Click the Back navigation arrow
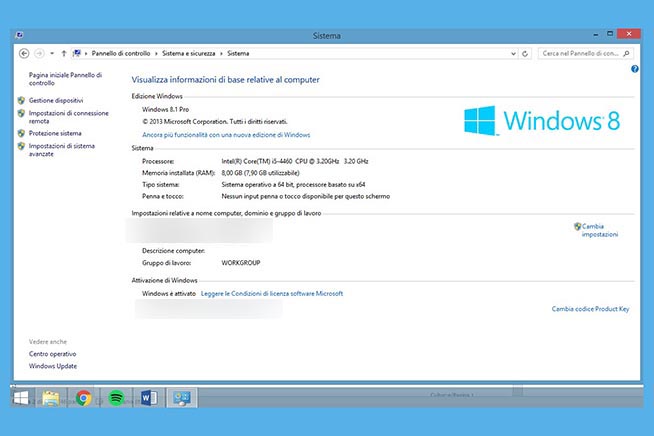 pyautogui.click(x=24, y=53)
